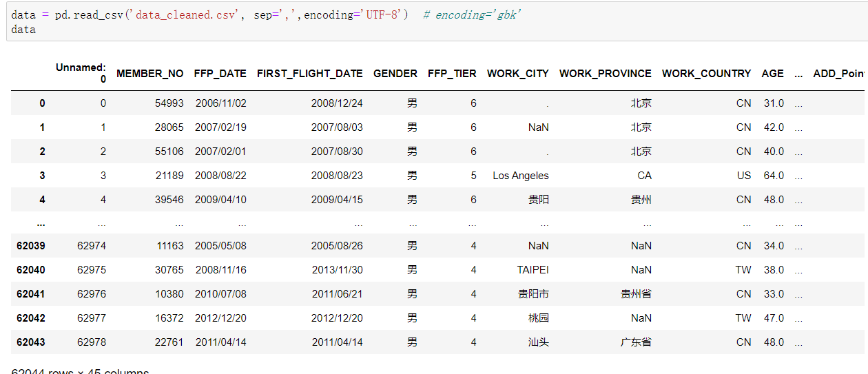Click the encoding='gbk' comment in code
The image size is (868, 374).
472,14
